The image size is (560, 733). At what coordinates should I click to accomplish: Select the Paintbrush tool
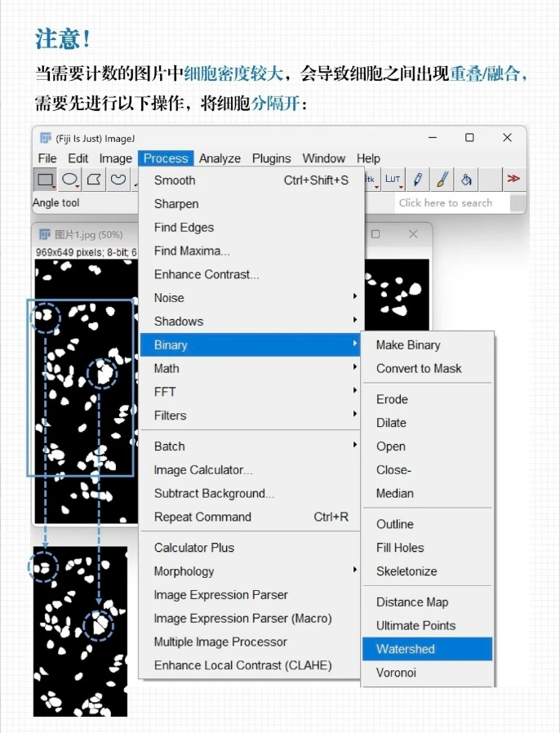pos(442,180)
